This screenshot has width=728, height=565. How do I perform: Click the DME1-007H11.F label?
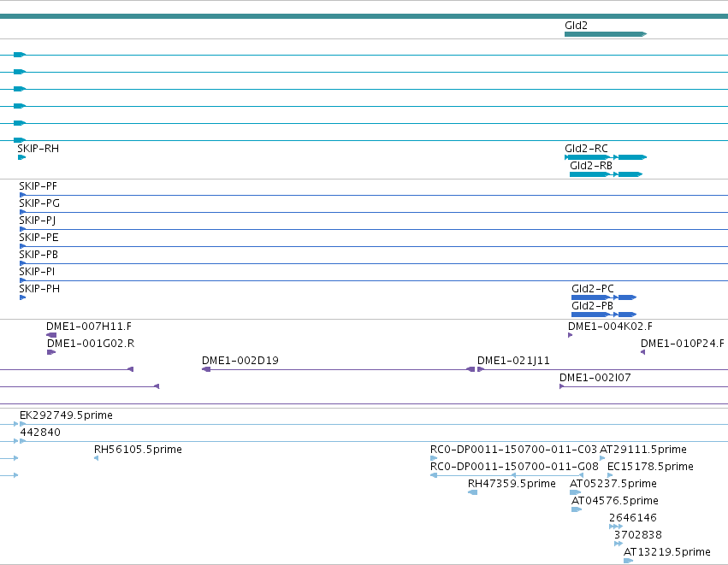click(x=89, y=327)
